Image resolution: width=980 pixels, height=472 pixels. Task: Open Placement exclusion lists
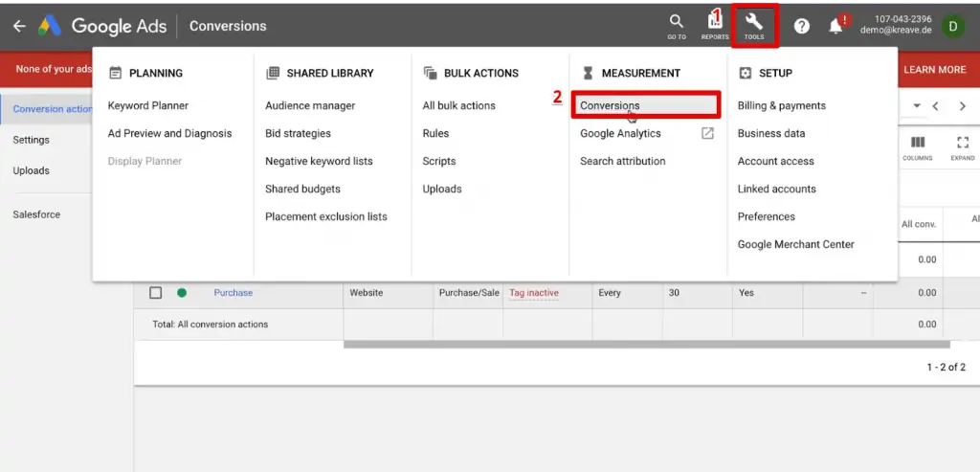(326, 216)
